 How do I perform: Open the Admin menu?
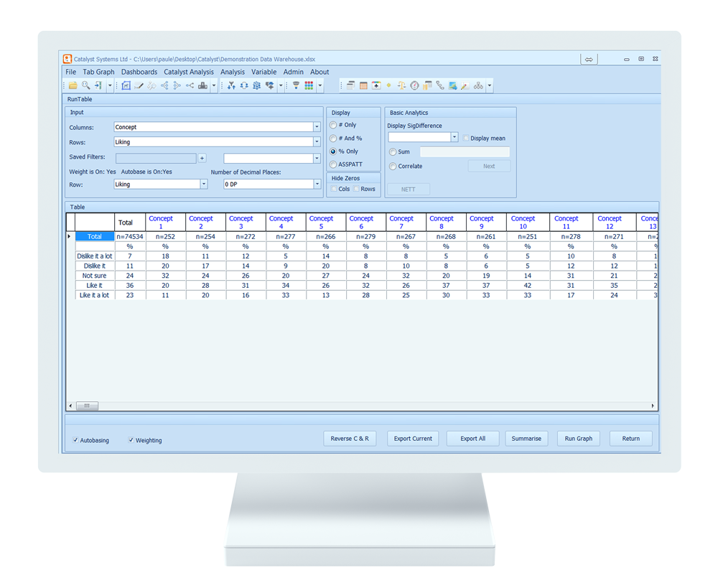tap(294, 72)
